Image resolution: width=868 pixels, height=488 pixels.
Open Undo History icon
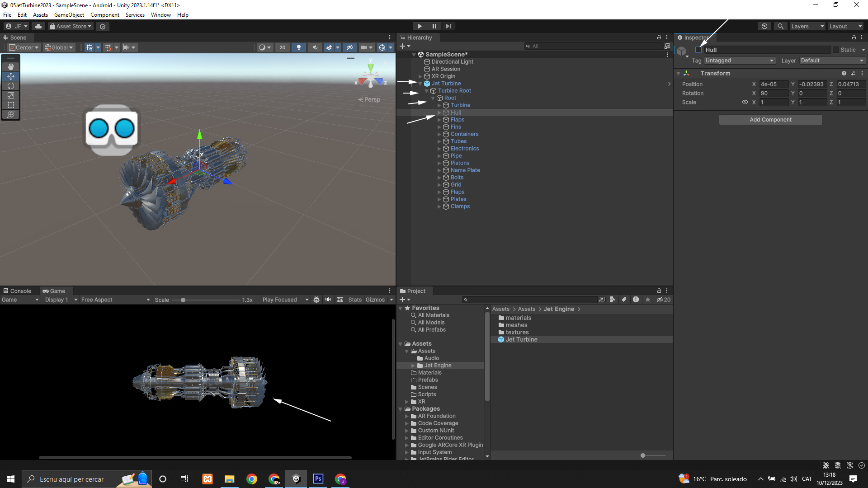[x=764, y=26]
